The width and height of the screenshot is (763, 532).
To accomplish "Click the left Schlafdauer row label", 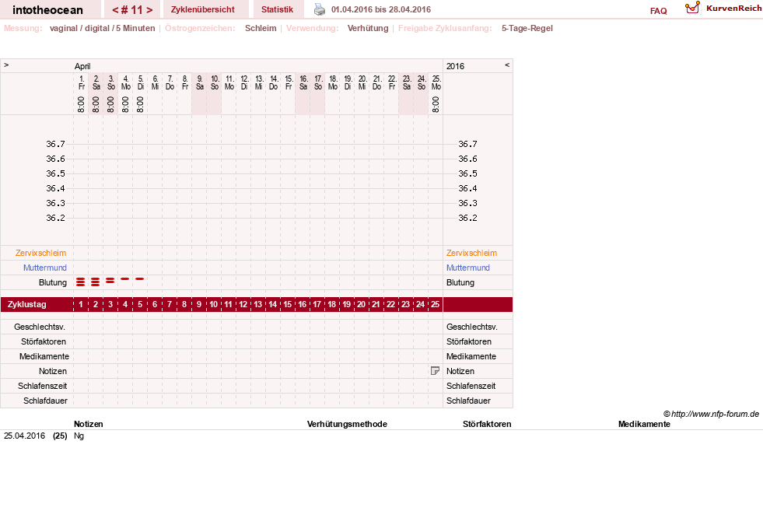I will coord(45,401).
